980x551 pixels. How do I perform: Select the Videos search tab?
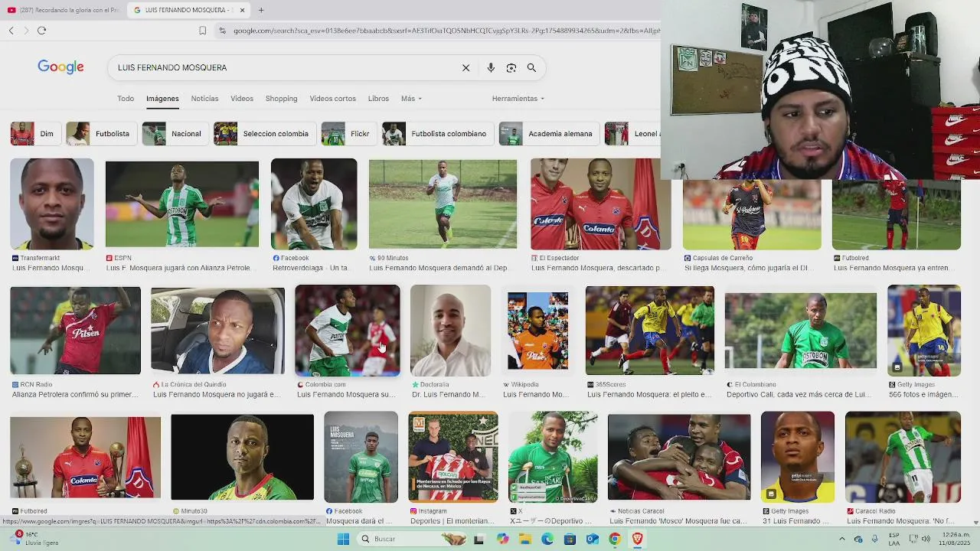pos(242,99)
